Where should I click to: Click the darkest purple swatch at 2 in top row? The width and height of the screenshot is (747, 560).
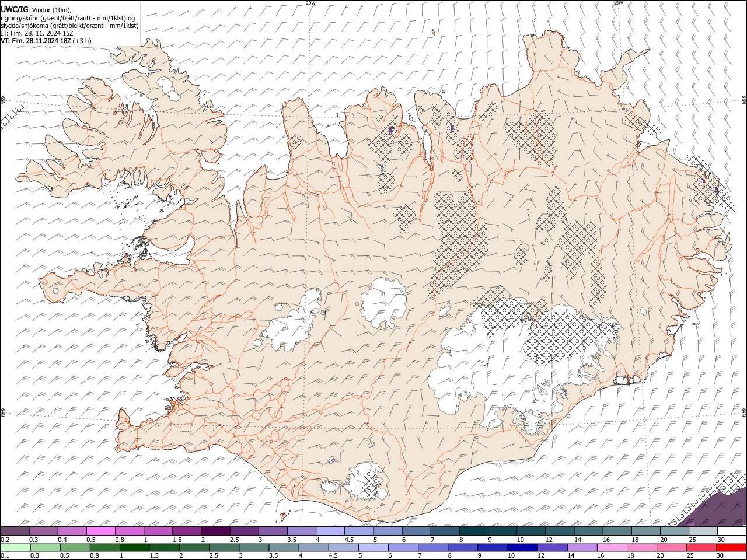coord(215,531)
